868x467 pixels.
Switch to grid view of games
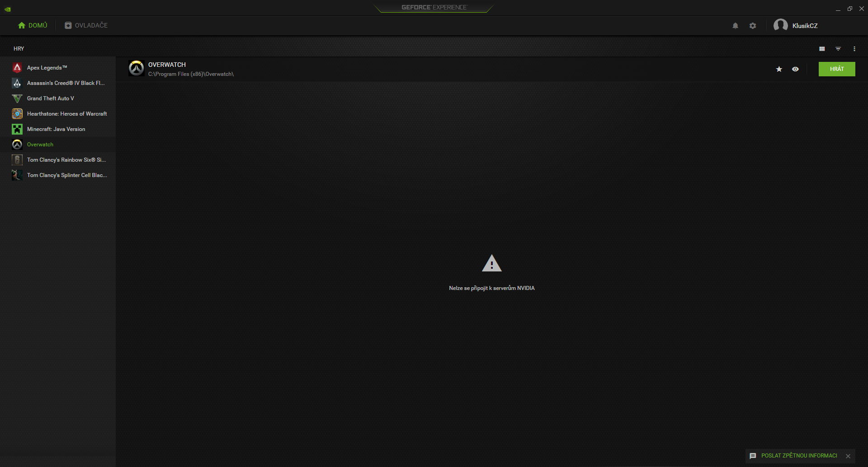(822, 49)
